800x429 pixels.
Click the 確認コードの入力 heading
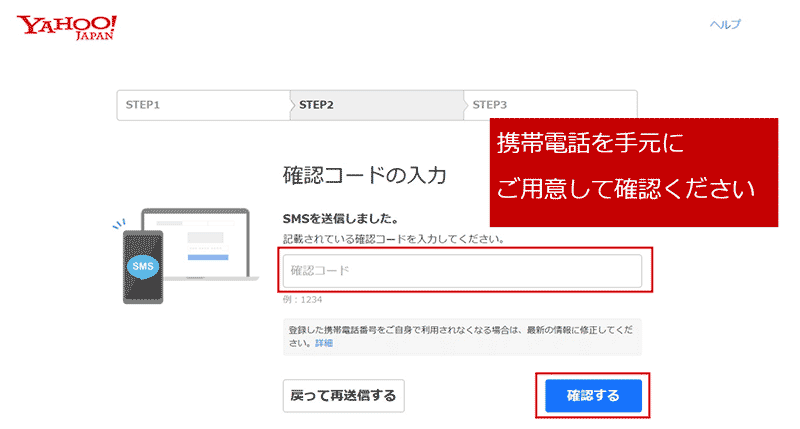click(364, 176)
